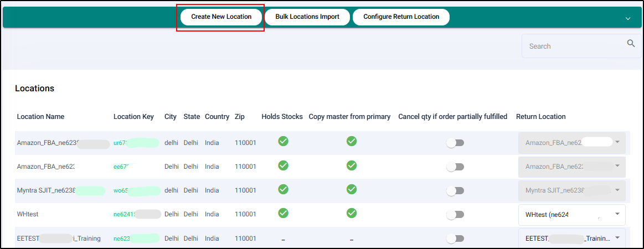Click Configure Return Location button

click(401, 17)
